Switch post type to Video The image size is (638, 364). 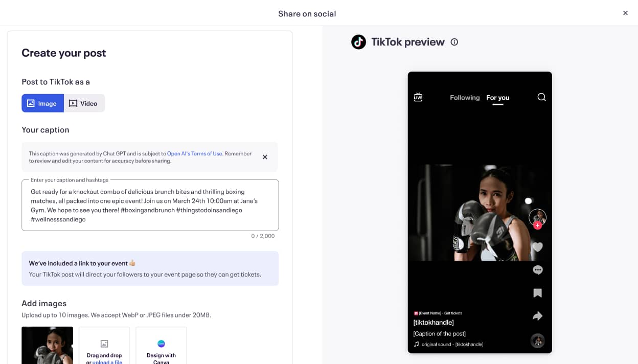84,103
